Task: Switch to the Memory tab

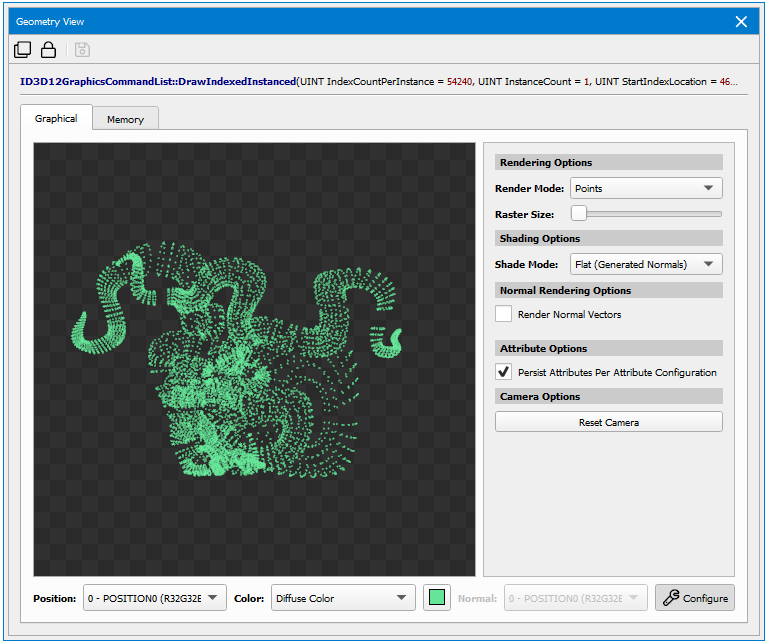Action: (125, 119)
